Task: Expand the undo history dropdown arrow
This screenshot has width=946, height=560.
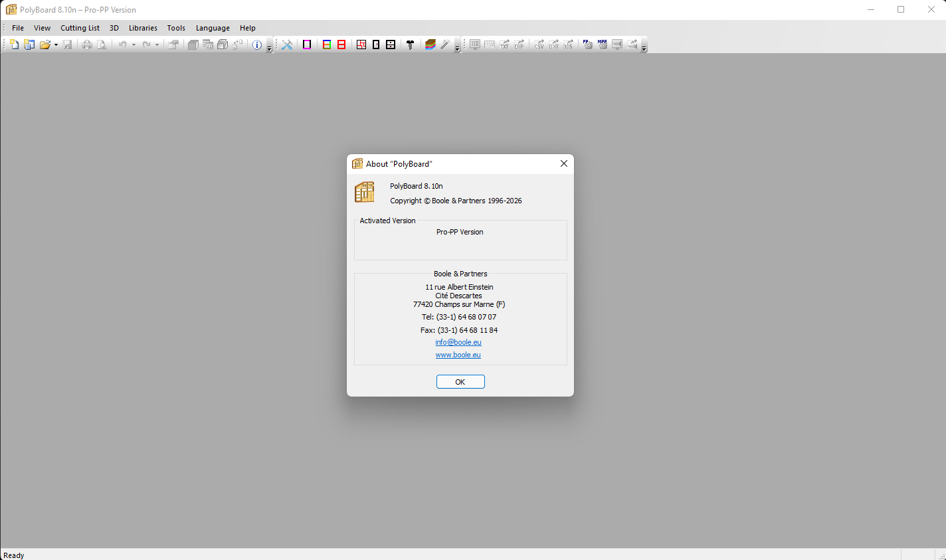Action: 134,45
